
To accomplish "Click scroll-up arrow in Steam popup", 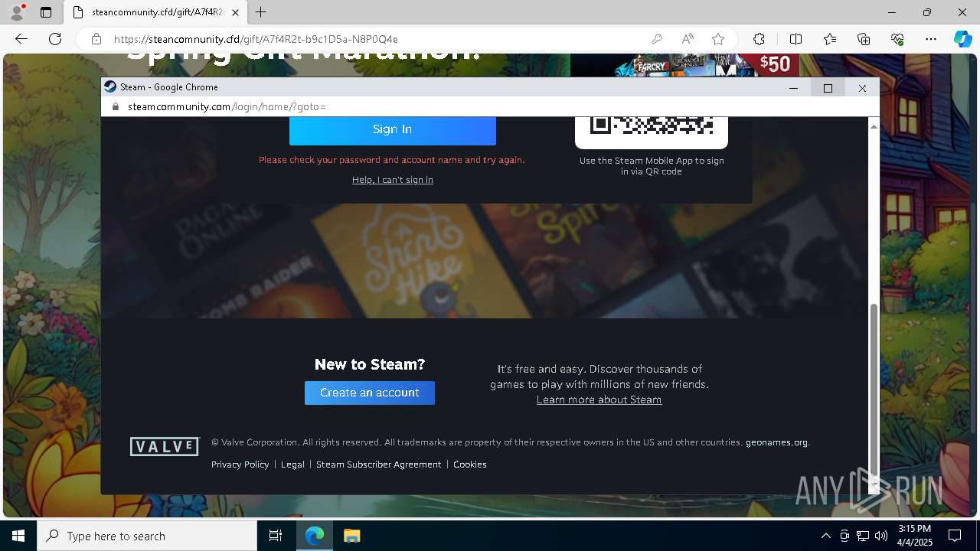I will (x=874, y=126).
